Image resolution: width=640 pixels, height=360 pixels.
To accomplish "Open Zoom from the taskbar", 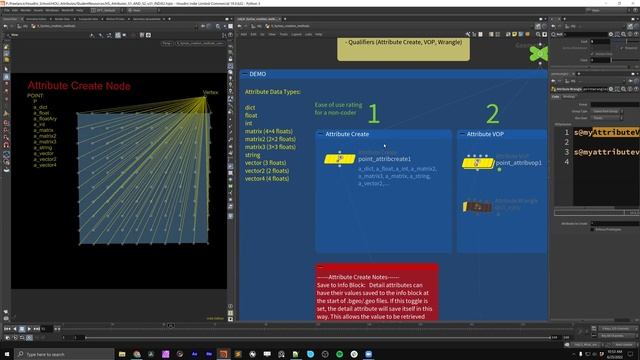I will pyautogui.click(x=368, y=354).
